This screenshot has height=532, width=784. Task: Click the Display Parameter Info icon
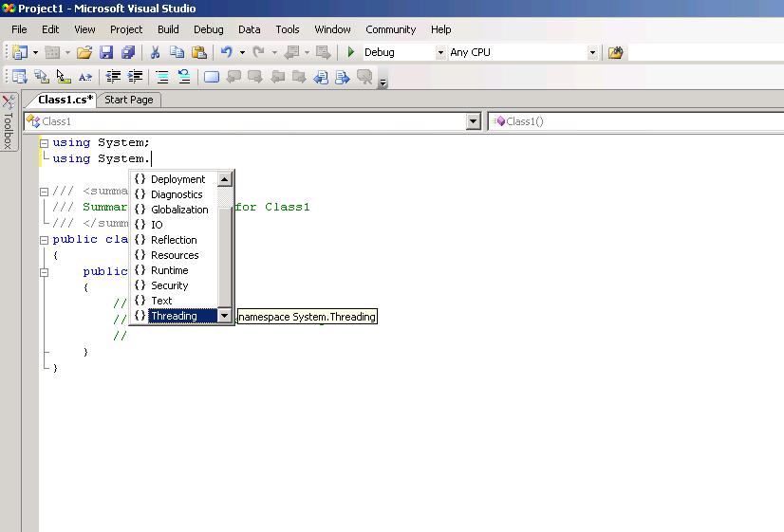tap(42, 77)
